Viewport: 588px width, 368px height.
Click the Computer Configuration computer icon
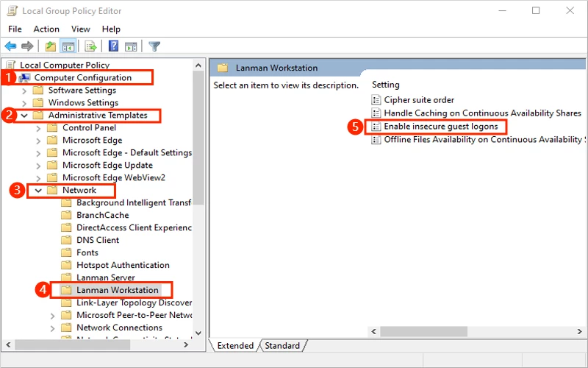click(x=25, y=78)
